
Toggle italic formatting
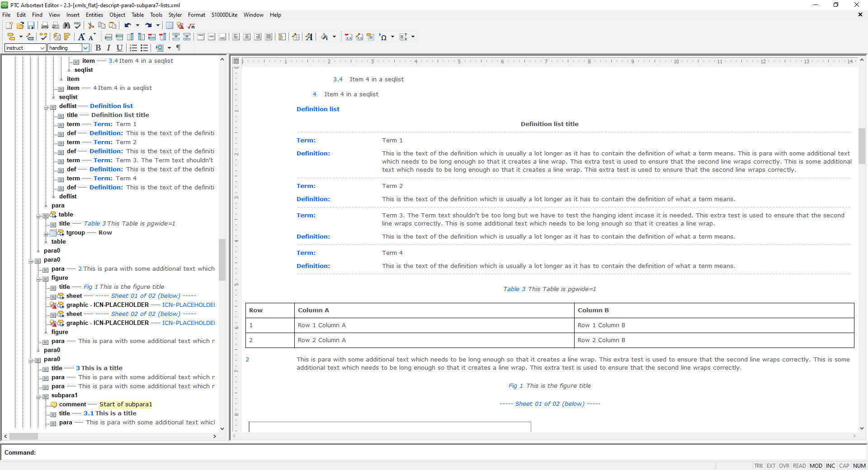point(108,48)
